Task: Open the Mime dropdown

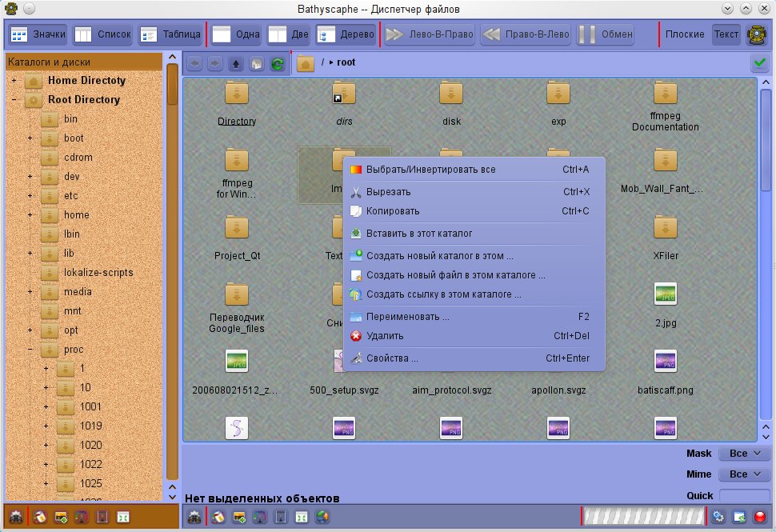Action: click(745, 474)
